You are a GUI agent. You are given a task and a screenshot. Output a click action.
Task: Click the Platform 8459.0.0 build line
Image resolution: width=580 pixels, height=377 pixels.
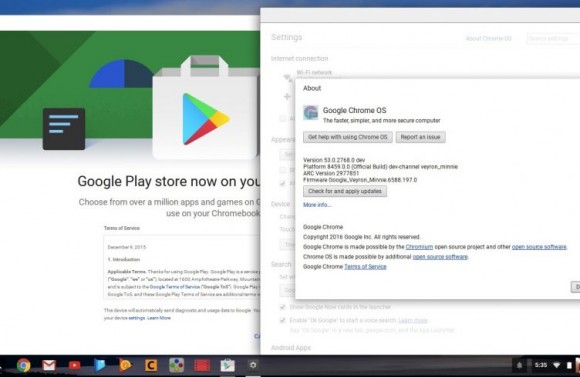pos(380,166)
